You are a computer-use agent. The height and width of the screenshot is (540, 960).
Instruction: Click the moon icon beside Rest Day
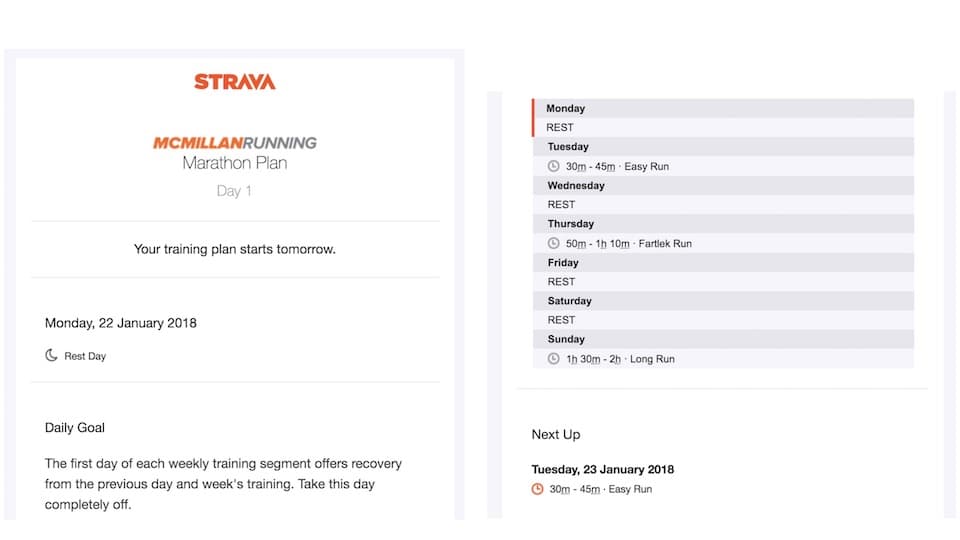pyautogui.click(x=51, y=355)
